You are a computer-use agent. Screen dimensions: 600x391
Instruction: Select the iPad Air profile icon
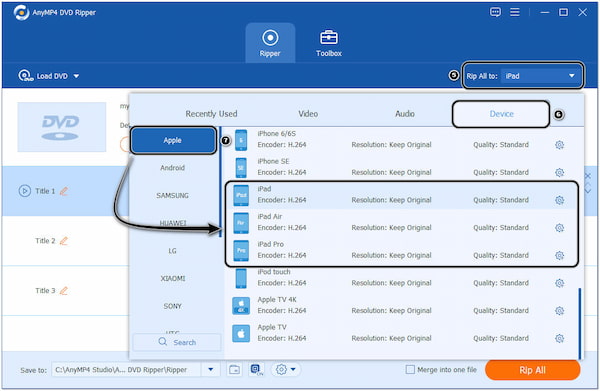point(241,223)
